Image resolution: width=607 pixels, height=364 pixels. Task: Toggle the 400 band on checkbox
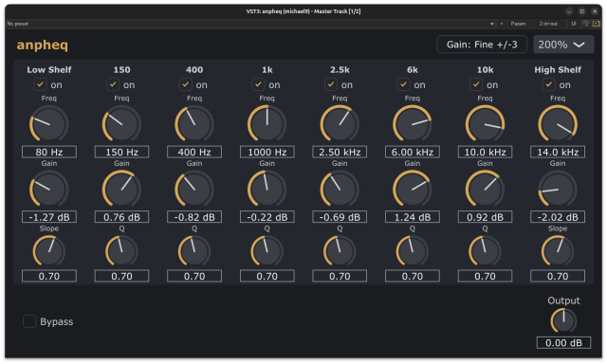(186, 84)
